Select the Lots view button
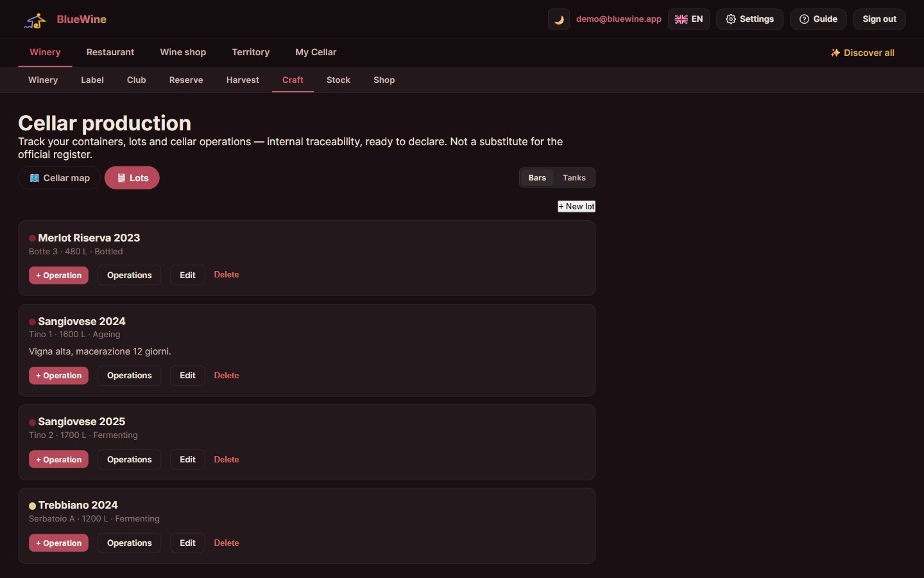This screenshot has width=924, height=578. tap(132, 178)
